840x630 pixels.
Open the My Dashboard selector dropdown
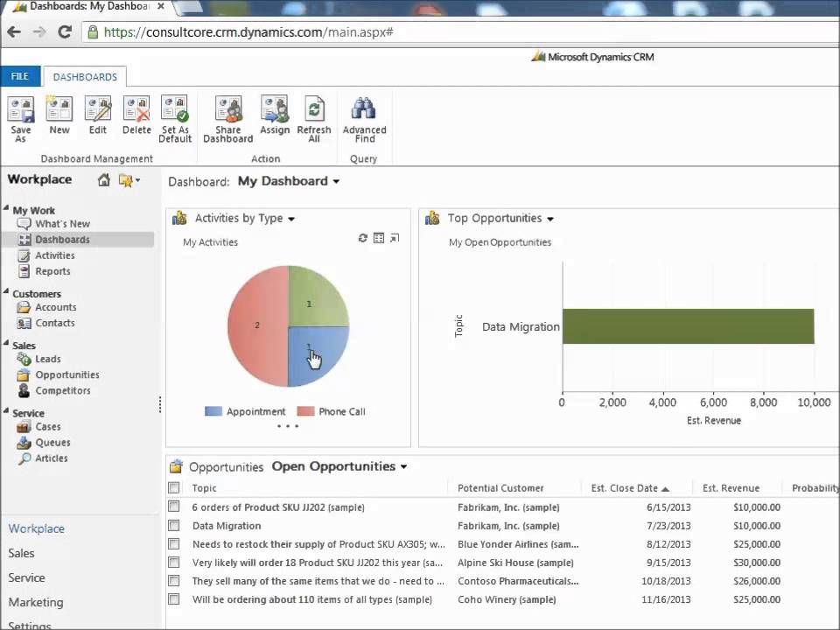coord(336,182)
